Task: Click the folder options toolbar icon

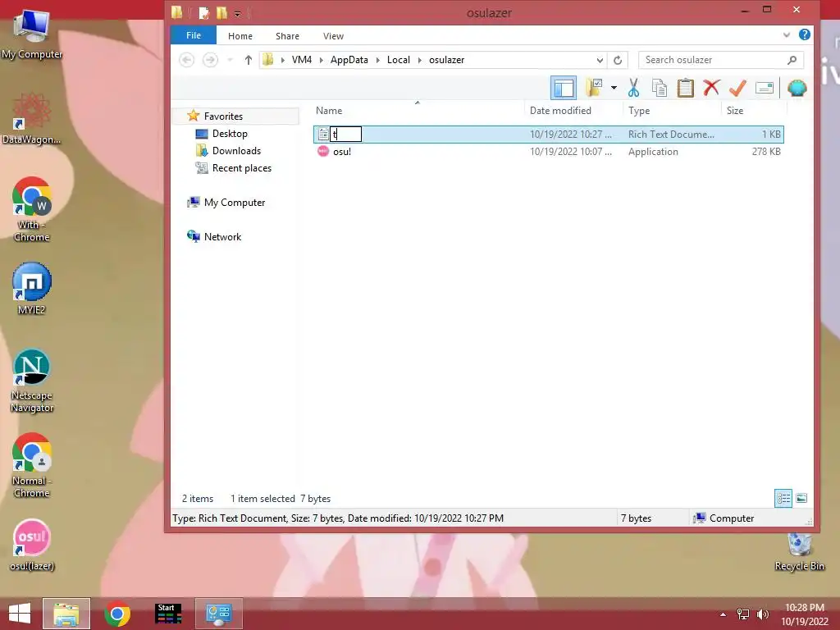Action: (594, 88)
